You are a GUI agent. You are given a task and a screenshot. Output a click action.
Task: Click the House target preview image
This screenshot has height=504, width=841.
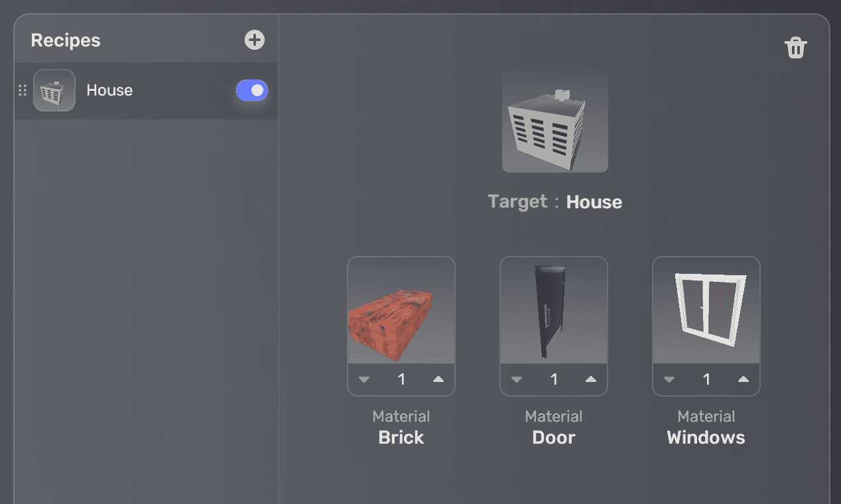pyautogui.click(x=555, y=119)
